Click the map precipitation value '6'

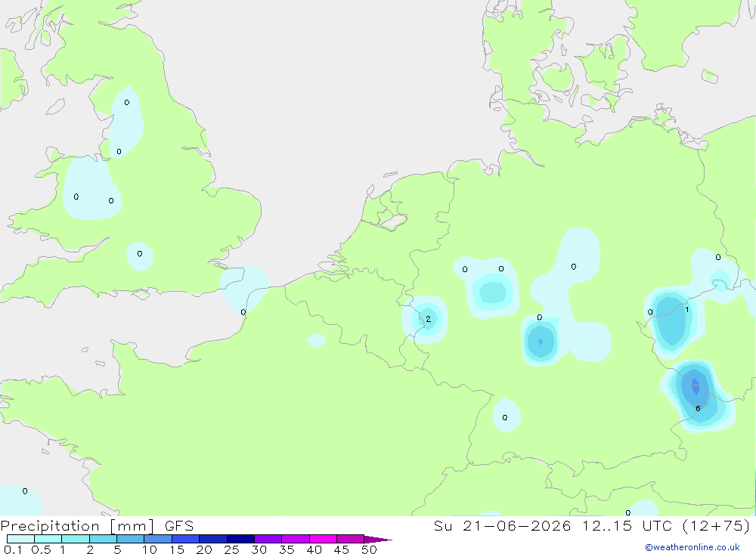pyautogui.click(x=698, y=408)
